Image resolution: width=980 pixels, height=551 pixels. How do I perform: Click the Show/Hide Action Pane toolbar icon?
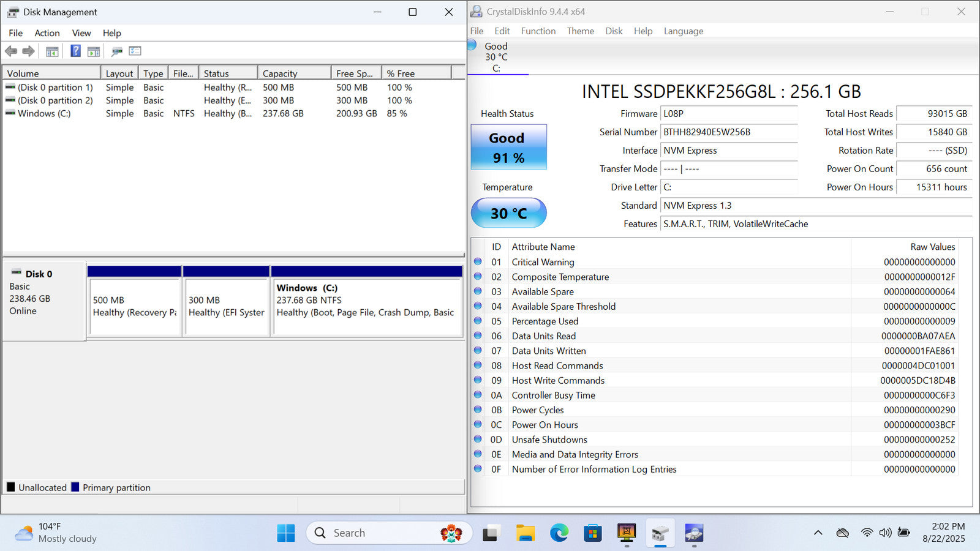pyautogui.click(x=94, y=51)
